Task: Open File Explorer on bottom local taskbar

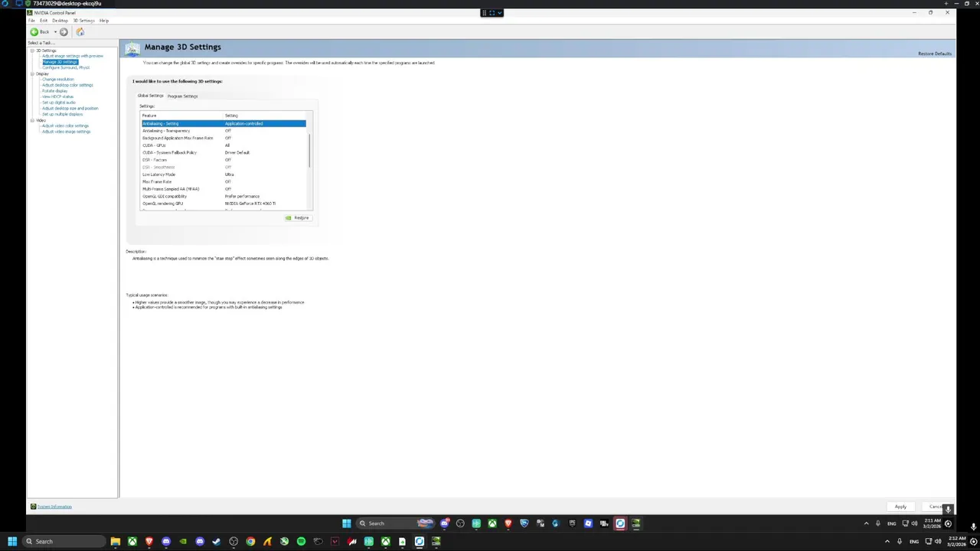Action: pos(116,542)
